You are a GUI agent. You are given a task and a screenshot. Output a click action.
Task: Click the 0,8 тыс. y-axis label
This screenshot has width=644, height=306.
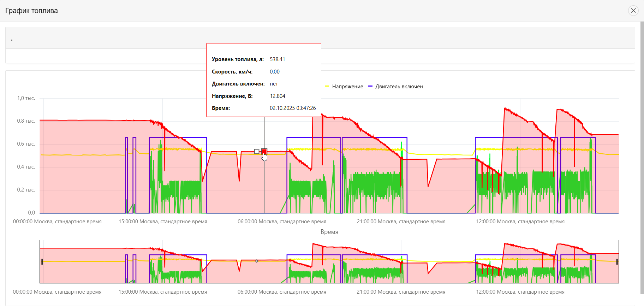(26, 121)
